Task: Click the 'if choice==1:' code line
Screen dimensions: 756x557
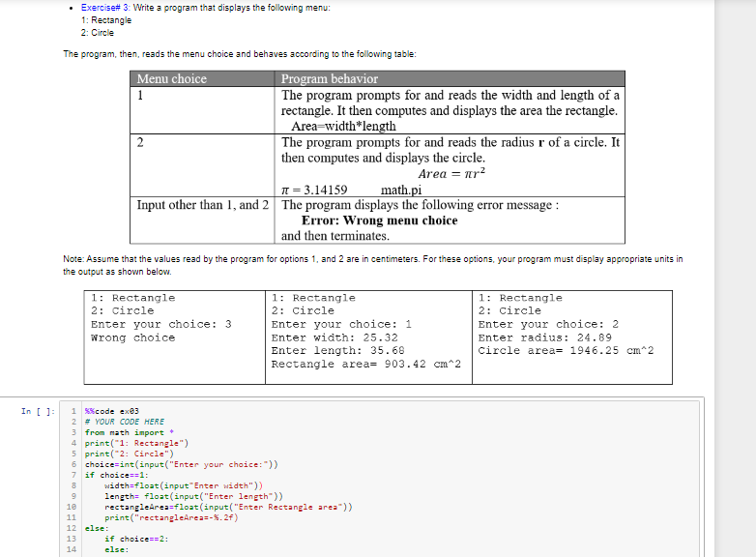Action: [x=117, y=475]
